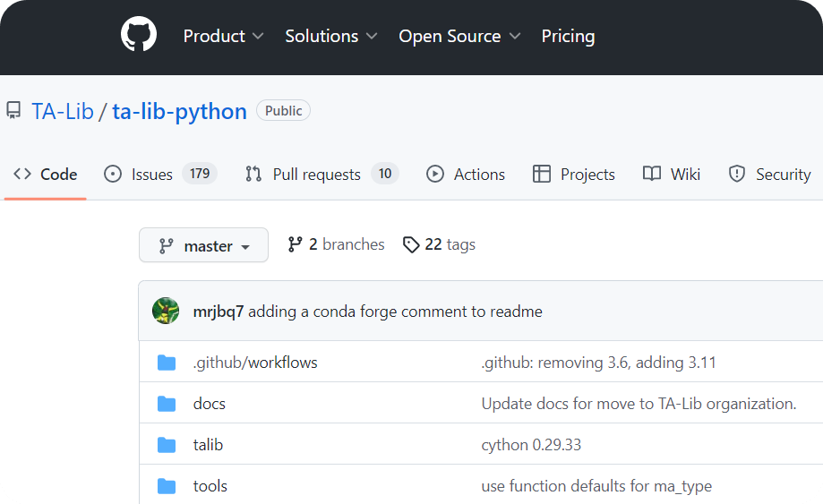823x504 pixels.
Task: Expand the Open Source menu
Action: [x=459, y=36]
